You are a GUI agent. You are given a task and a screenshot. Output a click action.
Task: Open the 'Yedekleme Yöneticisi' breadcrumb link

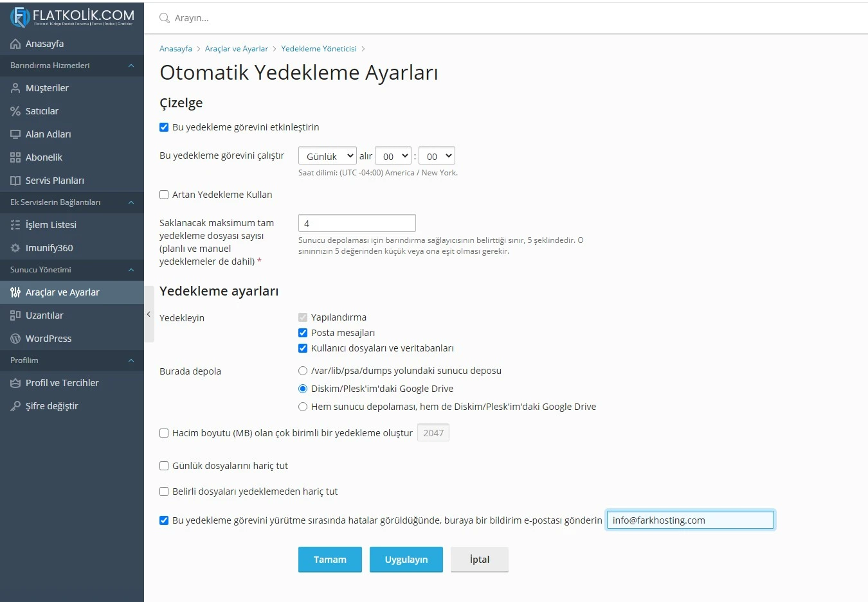pos(319,48)
